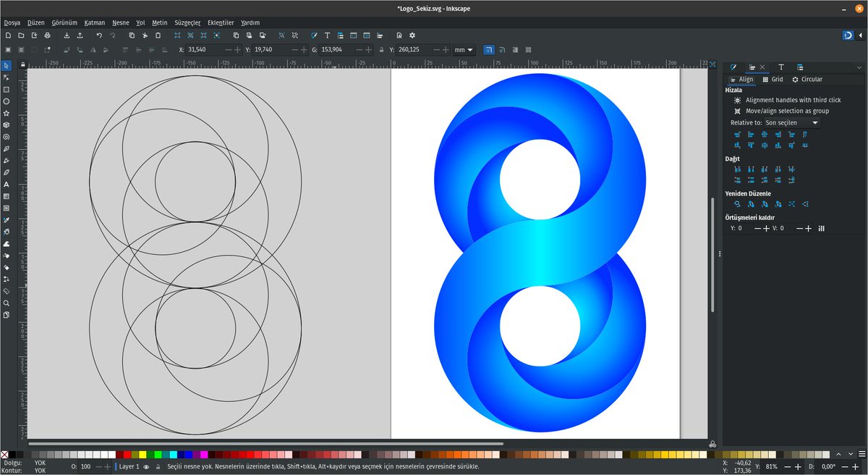This screenshot has width=868, height=475.
Task: Click the Paste clipboard icon
Action: pos(158,35)
